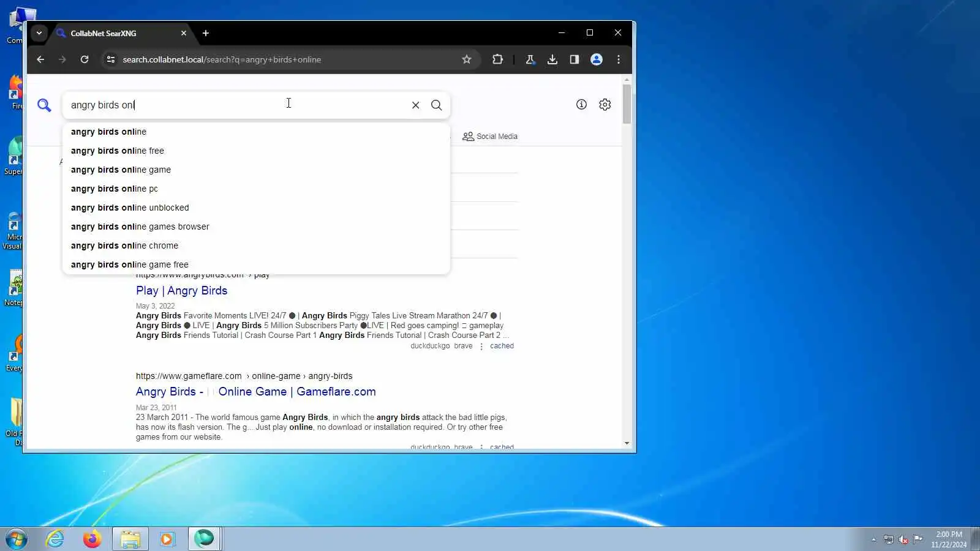Open 'Angry Birds - Online Game | Gameflare.com' result
The height and width of the screenshot is (551, 980).
pos(256,392)
